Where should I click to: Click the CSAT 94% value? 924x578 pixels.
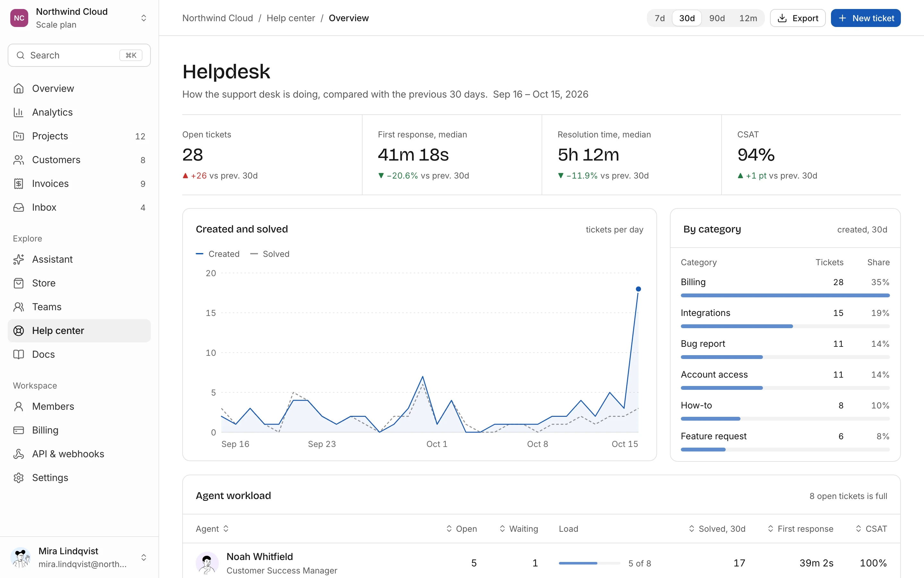point(756,155)
